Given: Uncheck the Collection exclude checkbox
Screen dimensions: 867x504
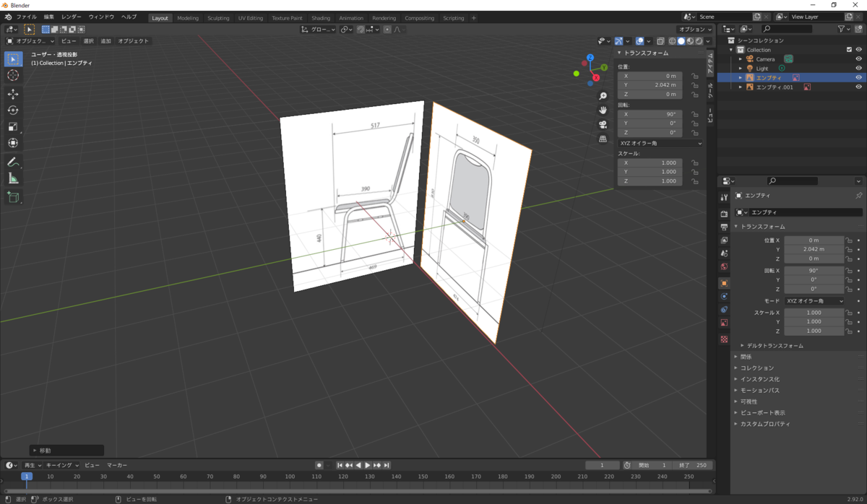Looking at the screenshot, I should 849,50.
